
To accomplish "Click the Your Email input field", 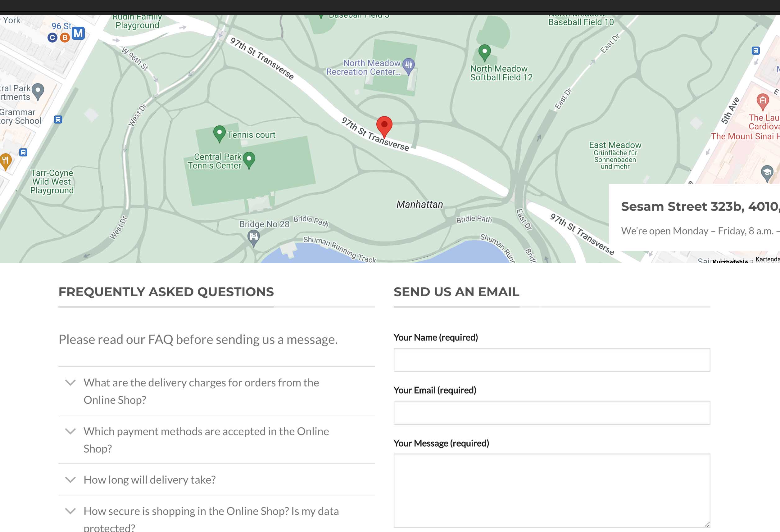I will pos(552,413).
